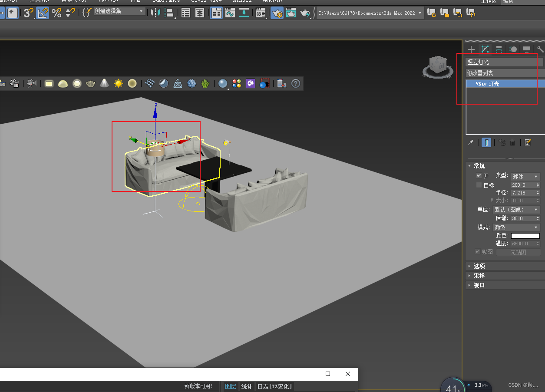Open Configure Modifier Sets icon

pyautogui.click(x=528, y=142)
